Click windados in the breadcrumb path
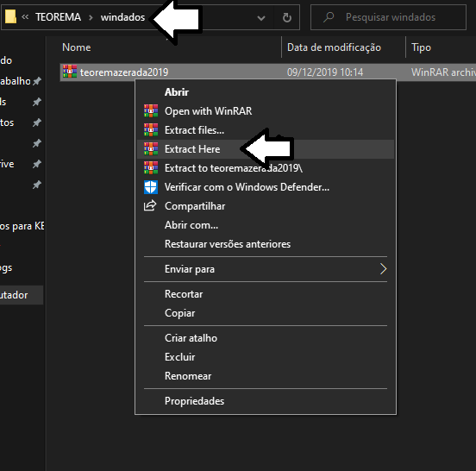Image resolution: width=476 pixels, height=471 pixels. (122, 17)
